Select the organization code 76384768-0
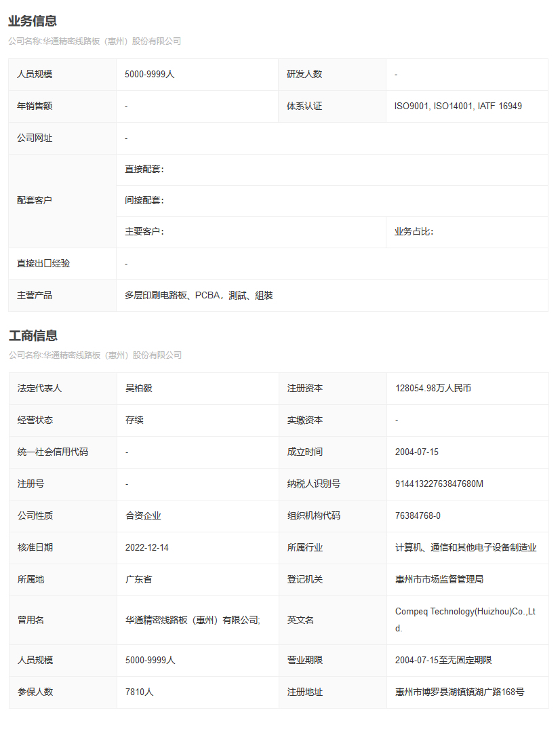The width and height of the screenshot is (560, 746). pos(418,515)
